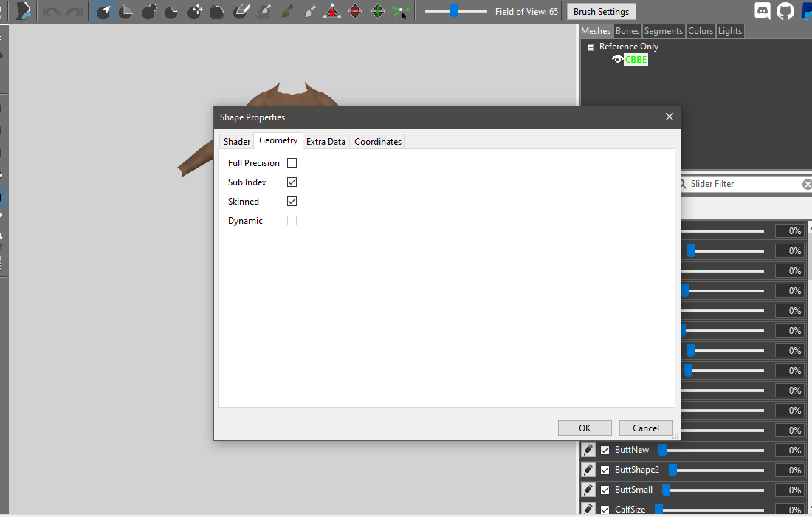Confirm Shape Properties with OK
This screenshot has height=517, width=812.
point(585,428)
